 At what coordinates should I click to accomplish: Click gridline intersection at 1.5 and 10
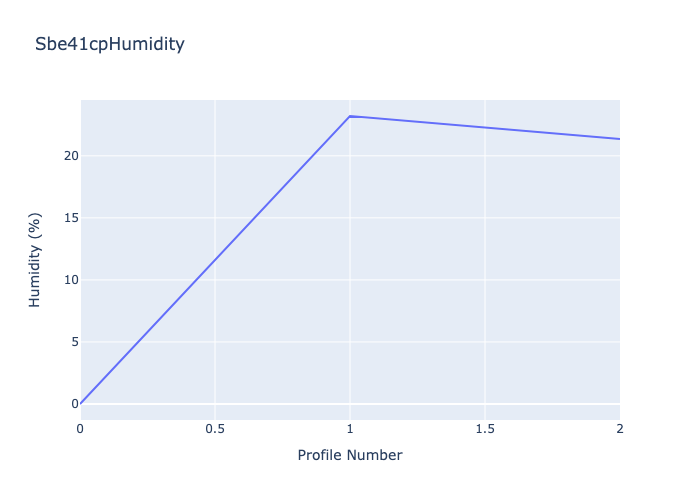[x=485, y=280]
